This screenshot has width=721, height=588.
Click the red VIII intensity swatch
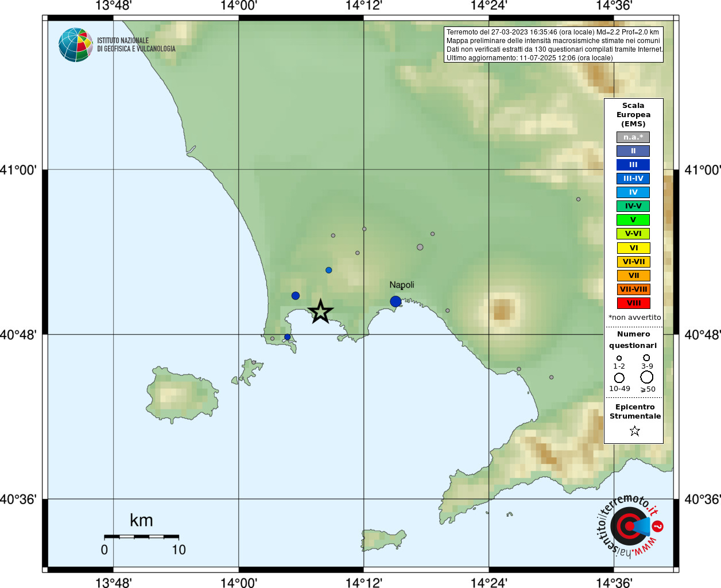pos(634,303)
